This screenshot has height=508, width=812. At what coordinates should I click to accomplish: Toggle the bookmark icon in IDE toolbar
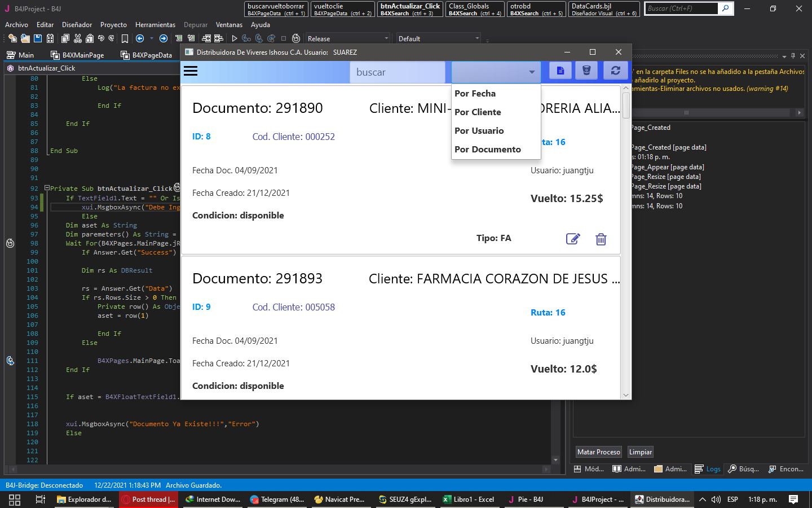coord(125,38)
